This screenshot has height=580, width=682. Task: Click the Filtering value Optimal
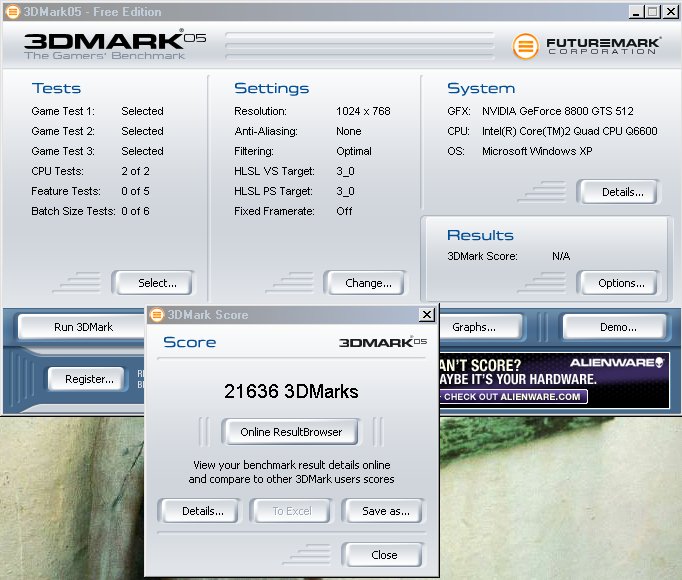pos(354,151)
